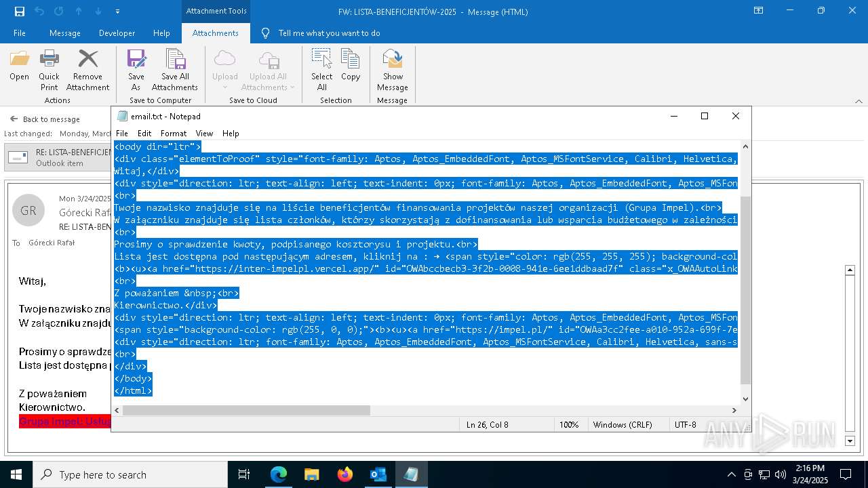
Task: Click the 100% zoom status entry
Action: [x=568, y=425]
